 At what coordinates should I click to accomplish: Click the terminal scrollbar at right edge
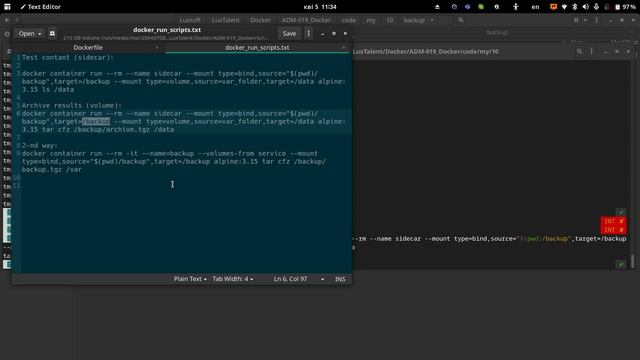pyautogui.click(x=633, y=261)
